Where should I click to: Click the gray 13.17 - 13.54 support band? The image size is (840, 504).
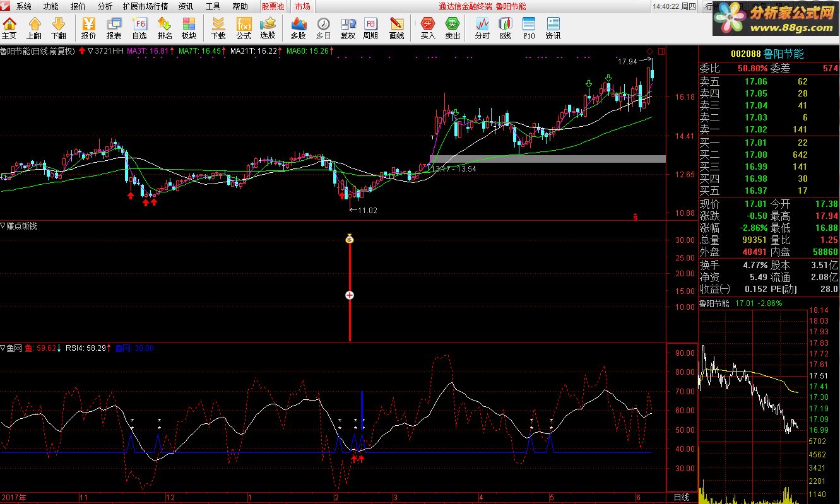547,159
